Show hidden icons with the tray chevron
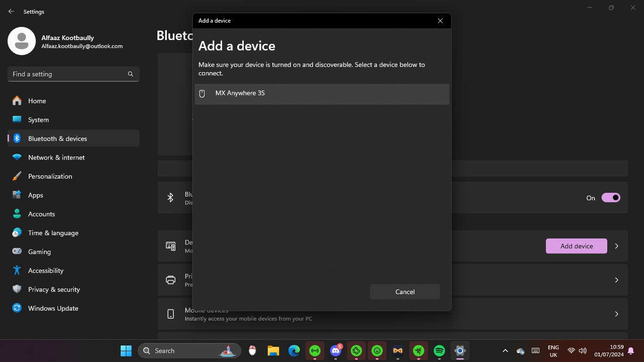The height and width of the screenshot is (362, 644). (x=505, y=351)
